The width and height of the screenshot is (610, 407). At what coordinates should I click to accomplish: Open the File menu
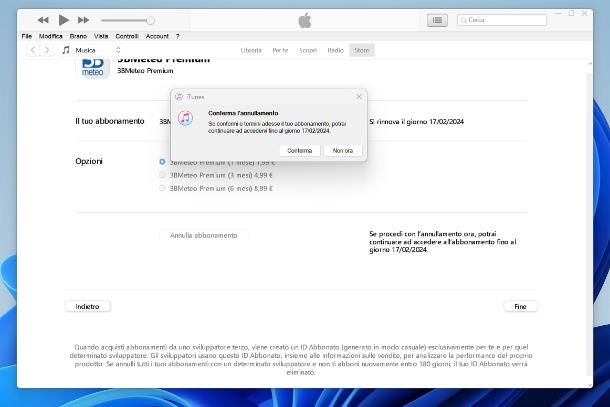[27, 36]
